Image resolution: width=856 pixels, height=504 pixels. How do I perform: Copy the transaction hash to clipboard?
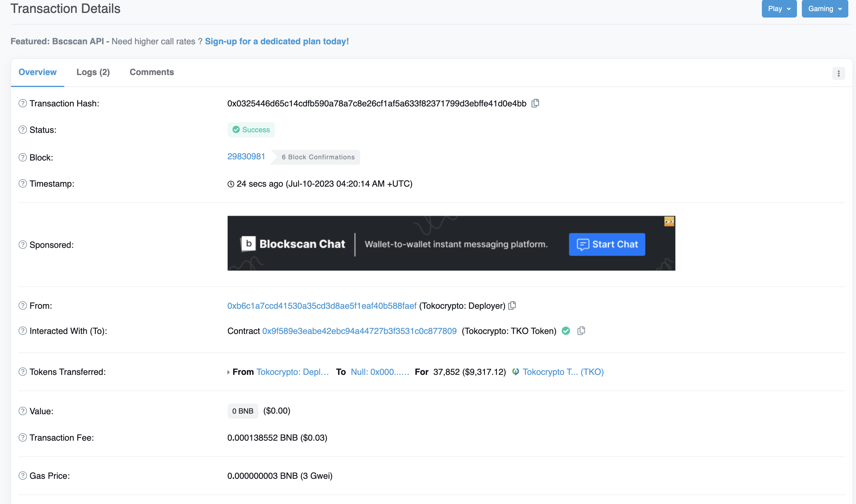(535, 103)
